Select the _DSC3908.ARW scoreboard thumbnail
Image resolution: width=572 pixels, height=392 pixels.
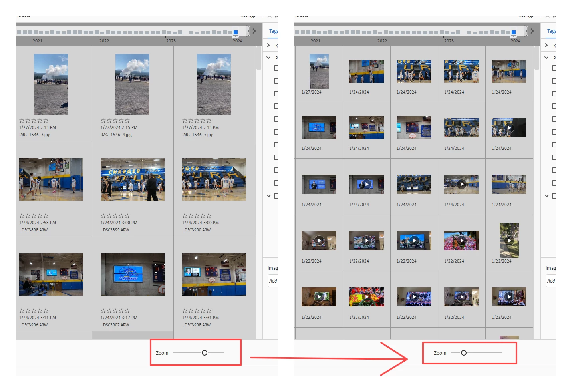pyautogui.click(x=214, y=275)
